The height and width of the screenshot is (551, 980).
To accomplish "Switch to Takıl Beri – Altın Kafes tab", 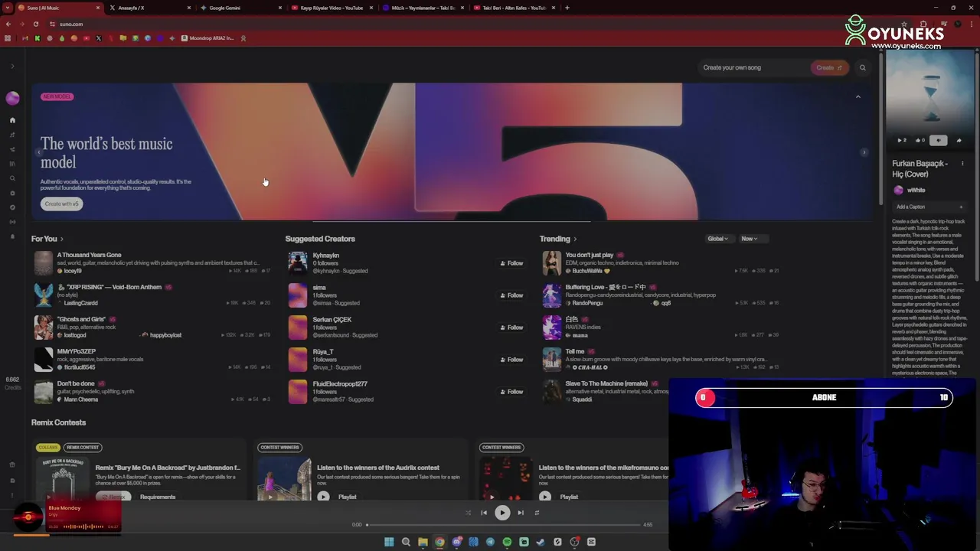I will point(514,8).
